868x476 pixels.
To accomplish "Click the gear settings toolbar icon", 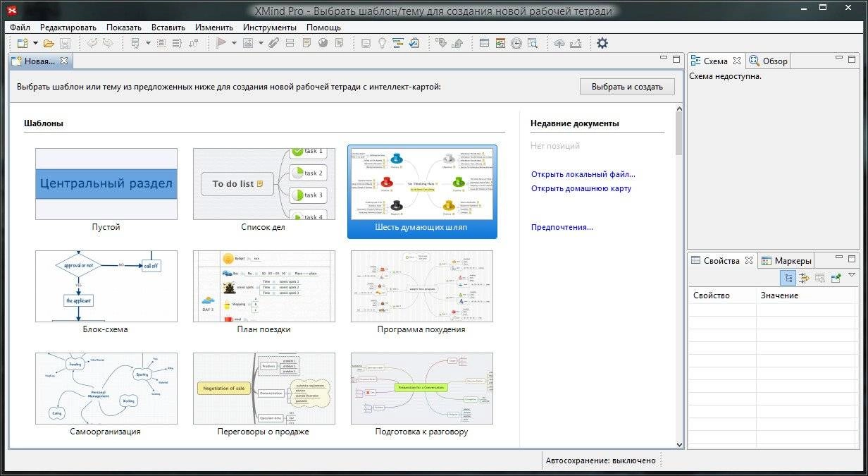I will coord(602,43).
